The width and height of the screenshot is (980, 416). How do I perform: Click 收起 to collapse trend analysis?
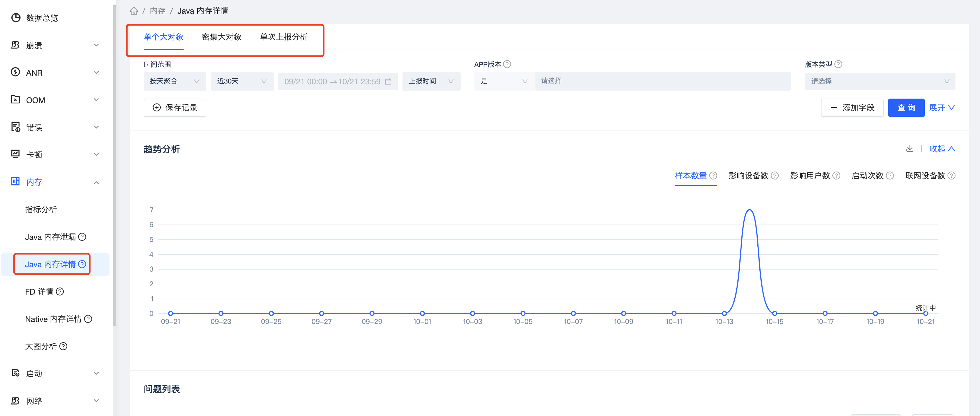coord(942,149)
